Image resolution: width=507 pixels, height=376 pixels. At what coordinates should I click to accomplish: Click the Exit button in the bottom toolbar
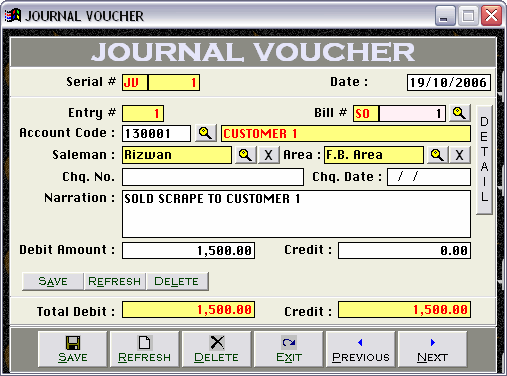pyautogui.click(x=289, y=349)
